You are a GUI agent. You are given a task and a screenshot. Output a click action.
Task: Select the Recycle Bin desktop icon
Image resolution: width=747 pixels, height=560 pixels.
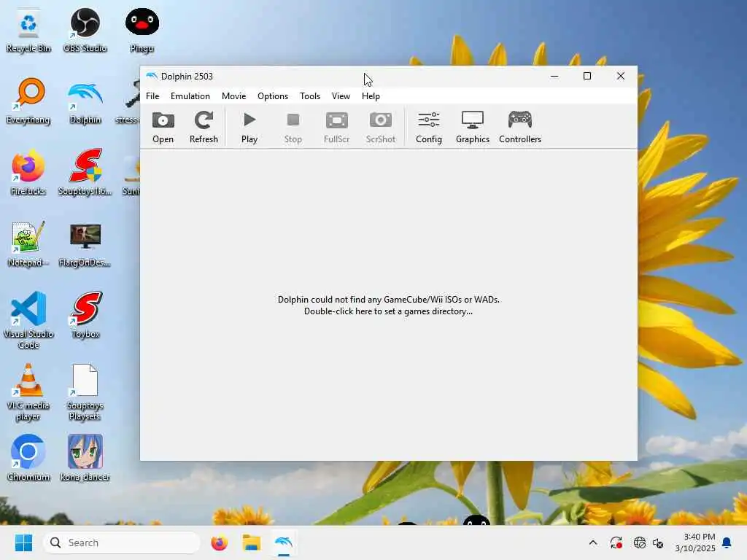[x=28, y=31]
